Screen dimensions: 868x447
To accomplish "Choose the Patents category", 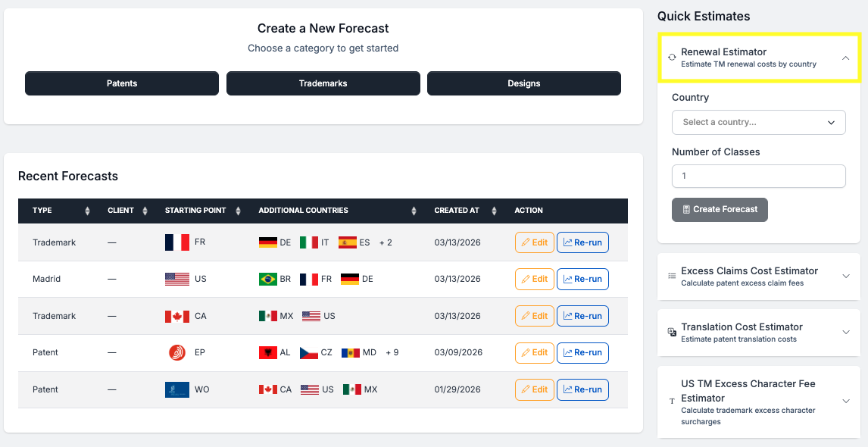I will pos(122,83).
